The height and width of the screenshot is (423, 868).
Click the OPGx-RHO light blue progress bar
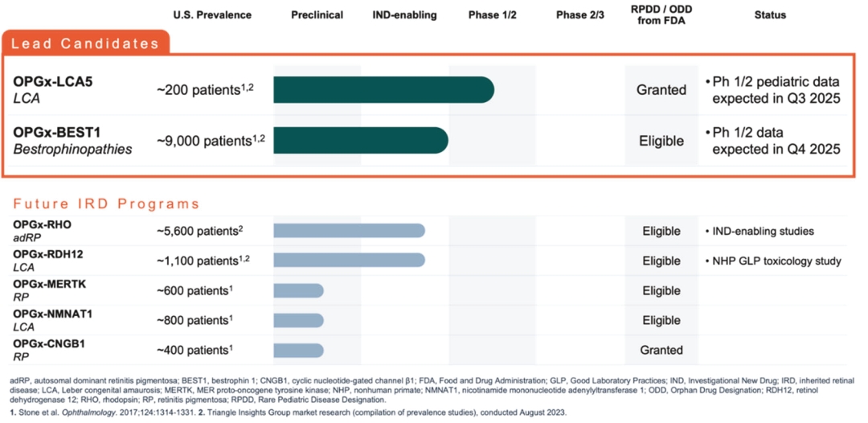pos(349,231)
